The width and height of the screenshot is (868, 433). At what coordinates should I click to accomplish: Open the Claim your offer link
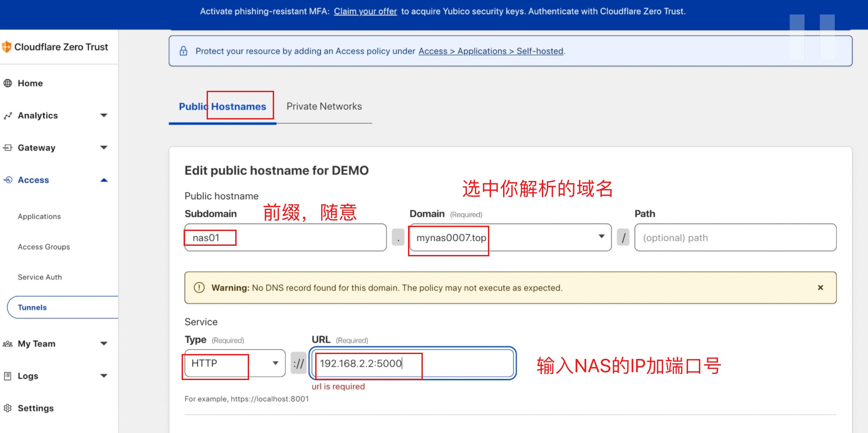(365, 11)
